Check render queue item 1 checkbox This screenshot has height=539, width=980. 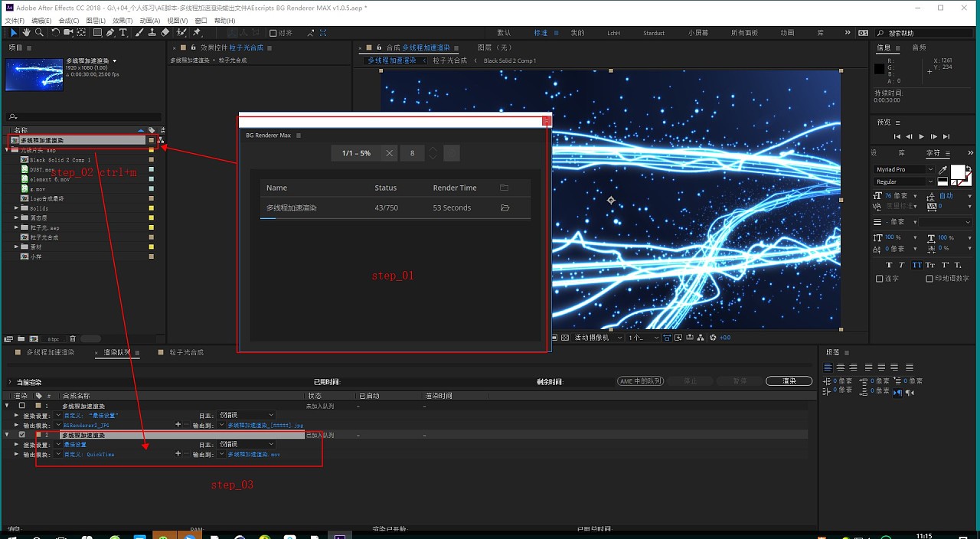[22, 405]
